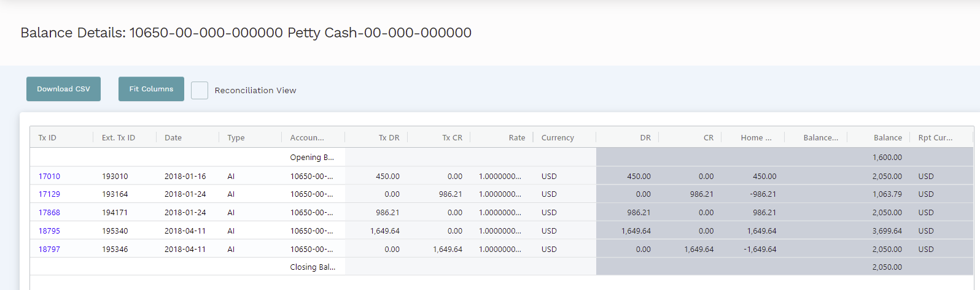
Task: Click the Rate column header
Action: click(x=516, y=138)
